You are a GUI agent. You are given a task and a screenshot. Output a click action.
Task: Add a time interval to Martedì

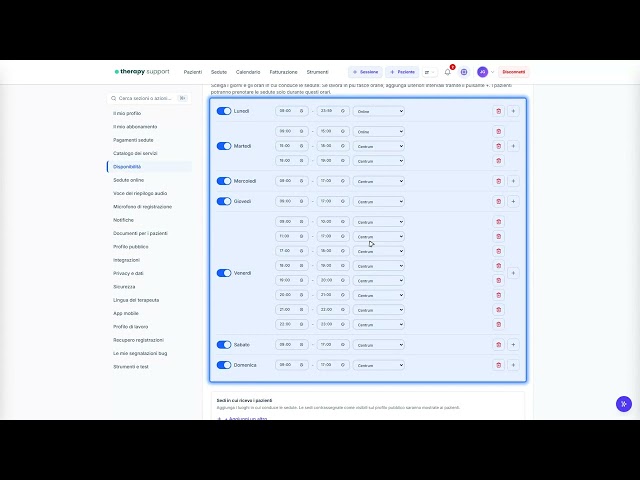click(x=513, y=146)
